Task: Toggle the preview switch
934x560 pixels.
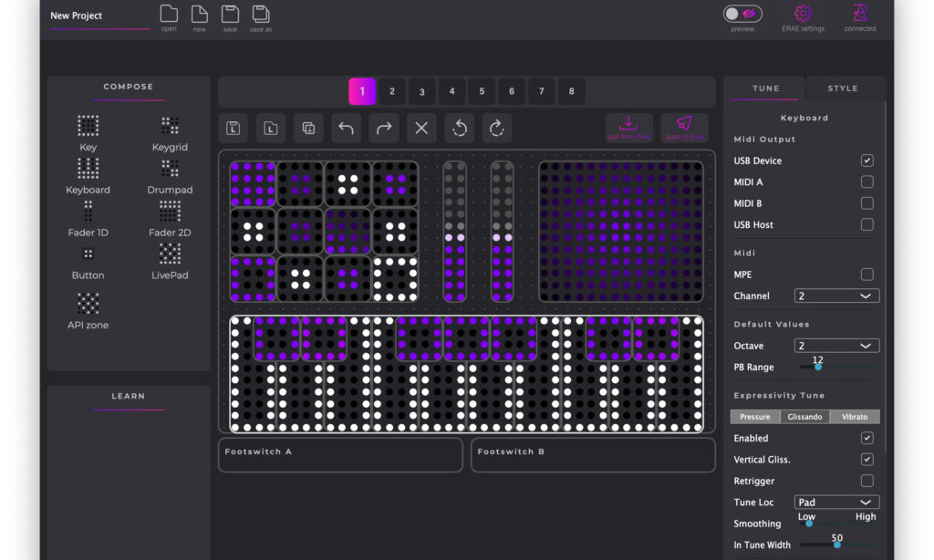Action: coord(742,14)
